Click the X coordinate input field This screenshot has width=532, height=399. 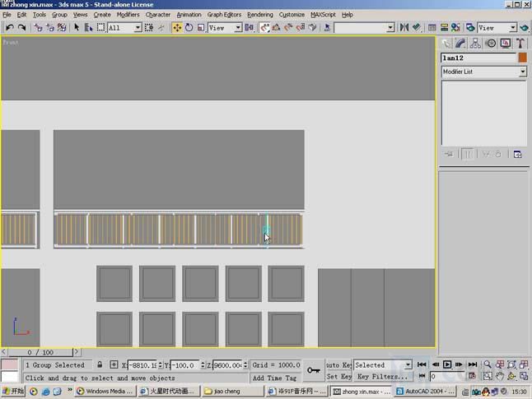point(142,365)
